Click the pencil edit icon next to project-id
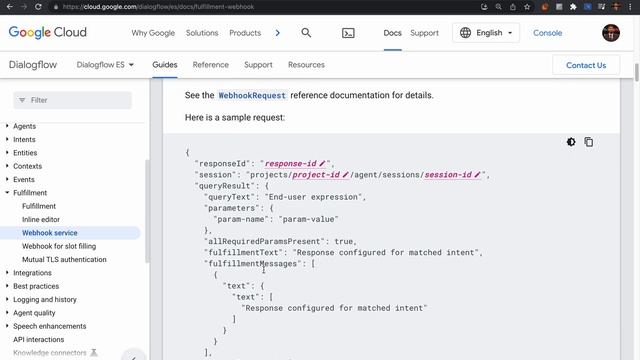 point(345,175)
